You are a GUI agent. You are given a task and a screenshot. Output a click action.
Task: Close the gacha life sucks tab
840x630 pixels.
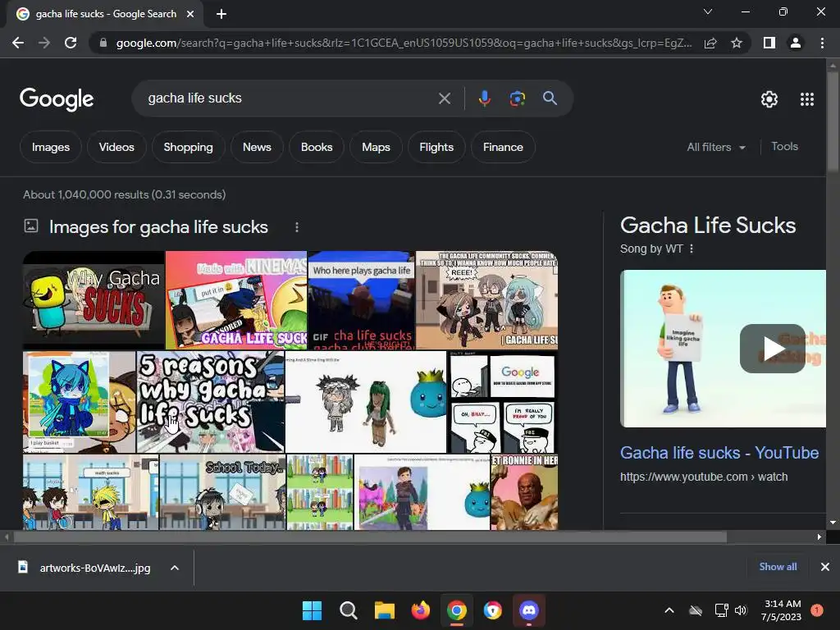pyautogui.click(x=190, y=14)
